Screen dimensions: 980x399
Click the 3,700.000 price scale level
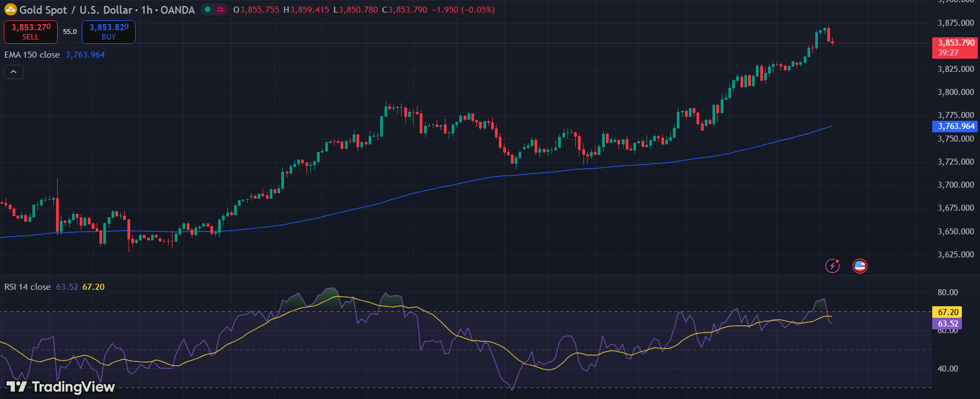tap(956, 185)
